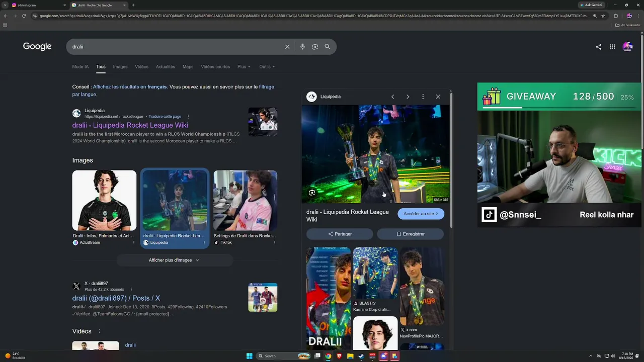644x362 pixels.
Task: Click the image preview panel scrollbar
Action: tap(451, 161)
